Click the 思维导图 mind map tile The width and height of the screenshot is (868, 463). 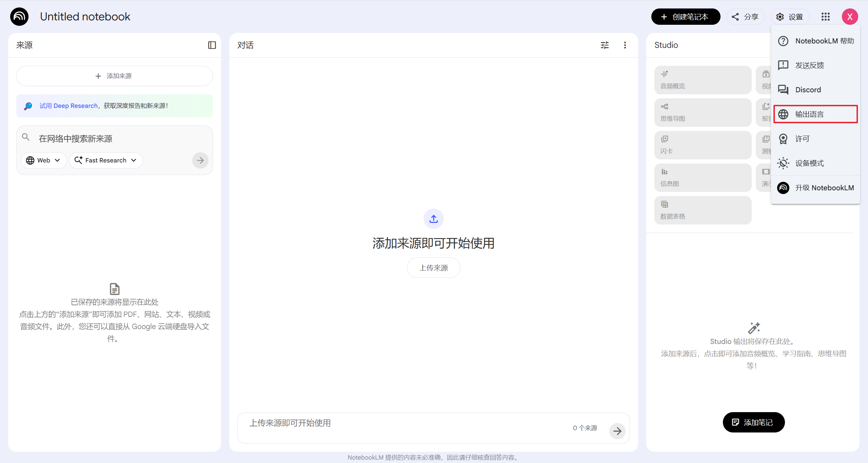click(x=703, y=113)
